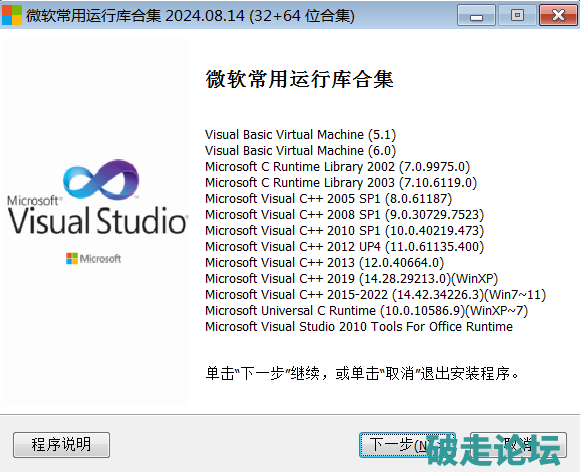Close the installer window
This screenshot has height=472, width=580.
[x=558, y=15]
